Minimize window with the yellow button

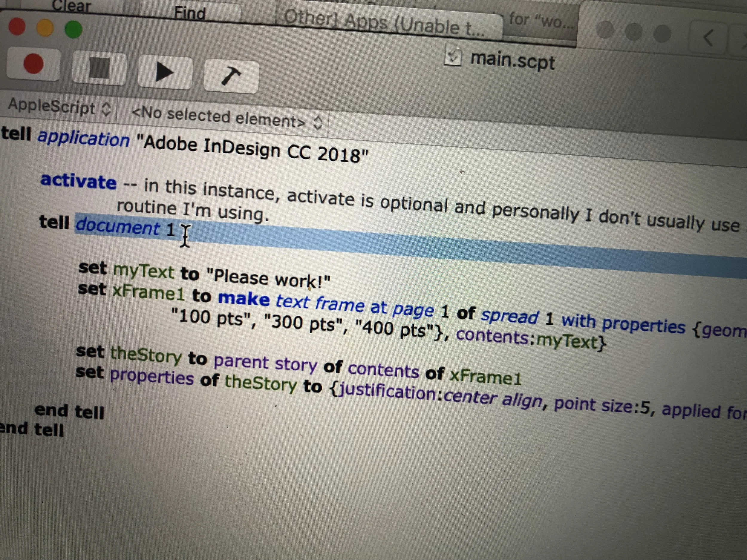point(45,28)
